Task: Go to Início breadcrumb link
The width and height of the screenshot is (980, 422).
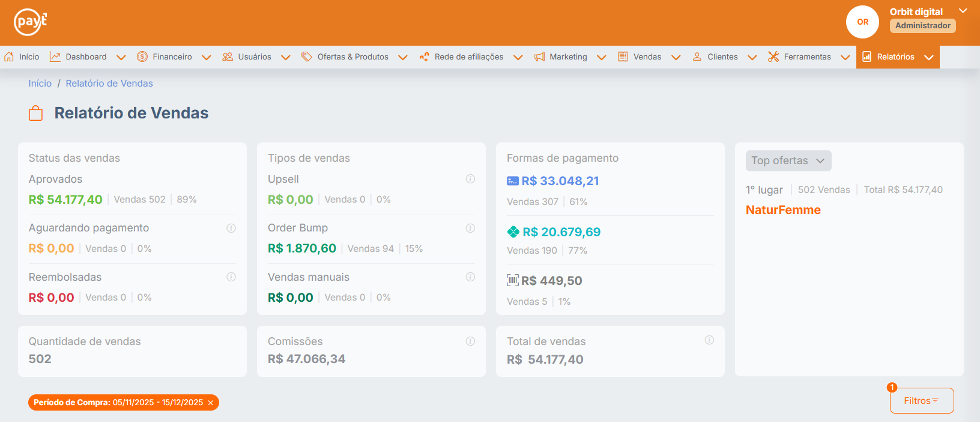Action: (x=40, y=84)
